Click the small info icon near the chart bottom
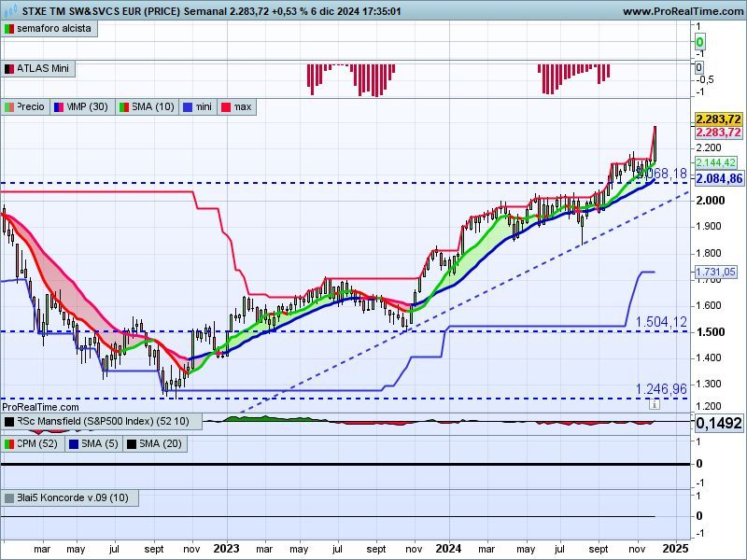The image size is (747, 560). pos(655,405)
